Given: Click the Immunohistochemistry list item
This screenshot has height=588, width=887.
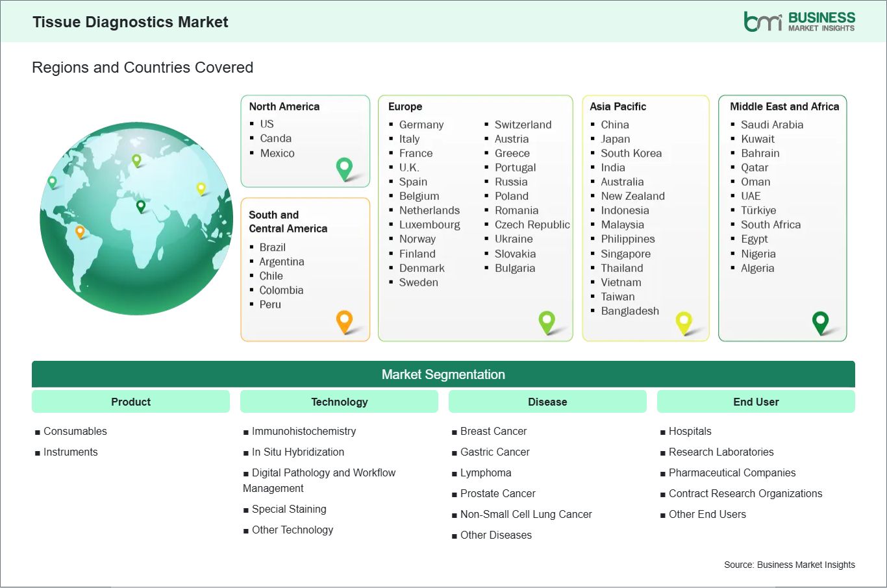Looking at the screenshot, I should (x=303, y=431).
